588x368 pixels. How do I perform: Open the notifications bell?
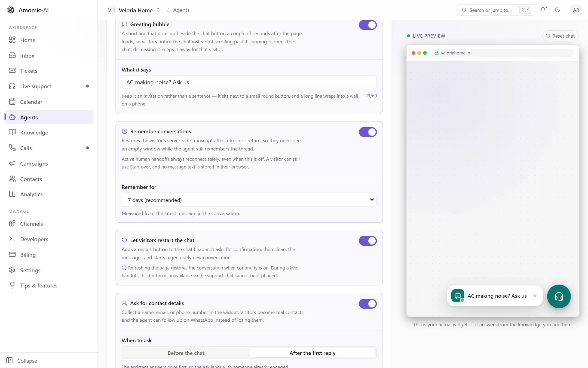pyautogui.click(x=543, y=10)
